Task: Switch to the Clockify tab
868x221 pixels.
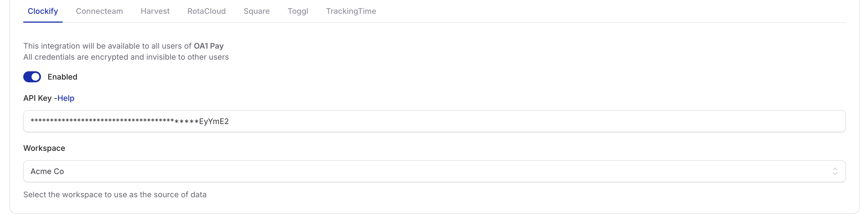Action: coord(43,11)
